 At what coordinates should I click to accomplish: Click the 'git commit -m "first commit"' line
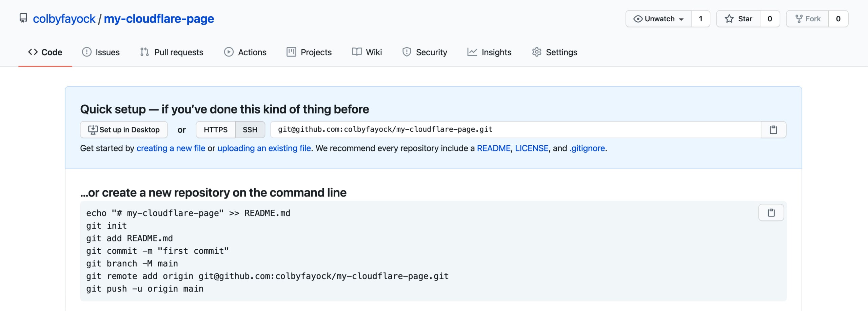click(158, 251)
